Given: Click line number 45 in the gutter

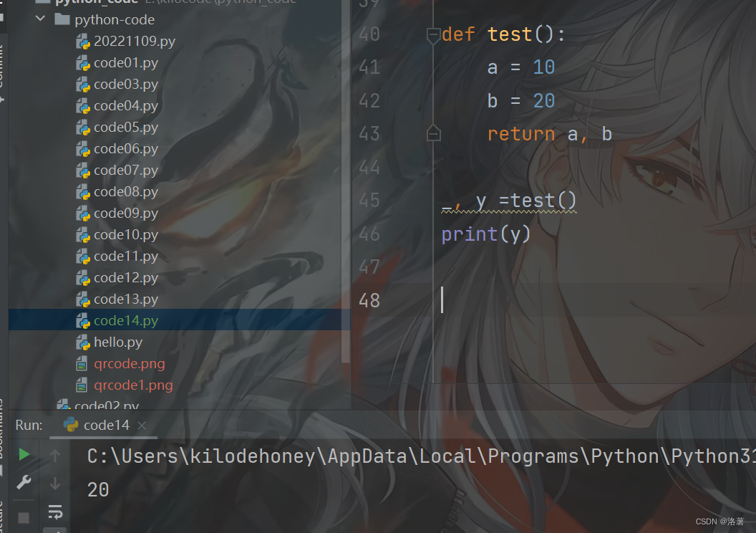Looking at the screenshot, I should [369, 201].
